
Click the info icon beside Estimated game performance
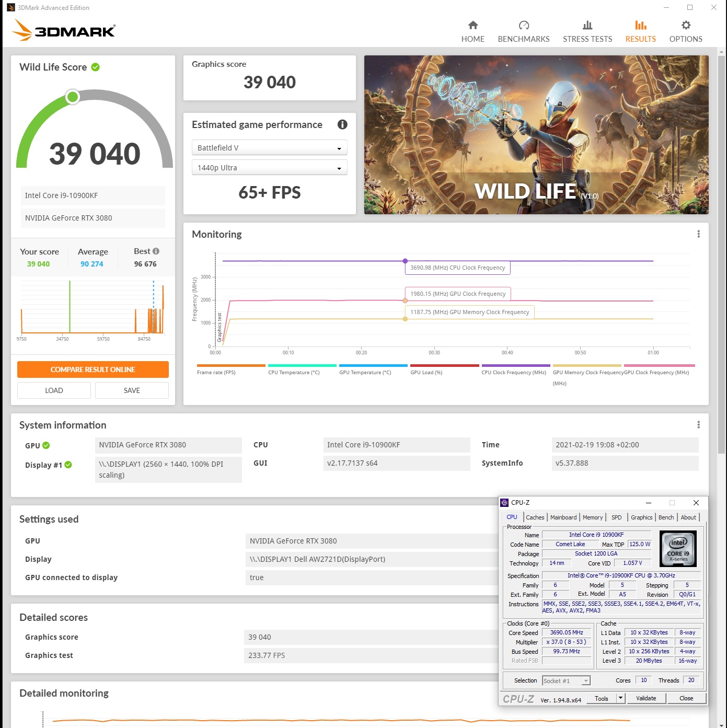click(342, 124)
